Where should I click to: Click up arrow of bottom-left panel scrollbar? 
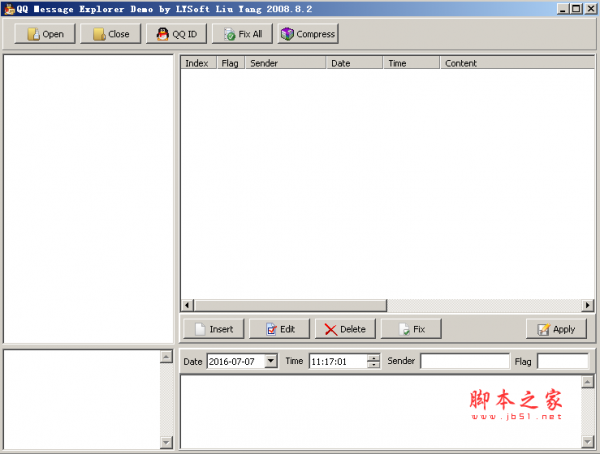[x=166, y=357]
